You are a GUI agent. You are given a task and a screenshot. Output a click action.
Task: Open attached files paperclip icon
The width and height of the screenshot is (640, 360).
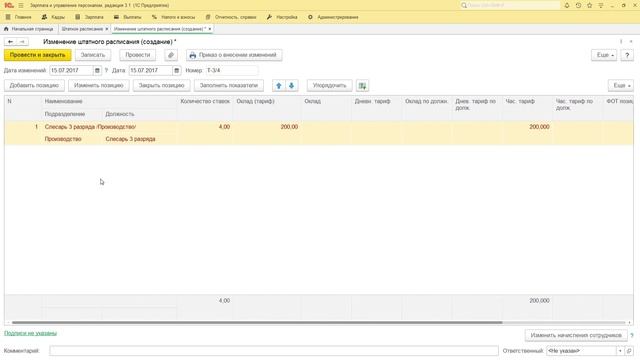(171, 55)
